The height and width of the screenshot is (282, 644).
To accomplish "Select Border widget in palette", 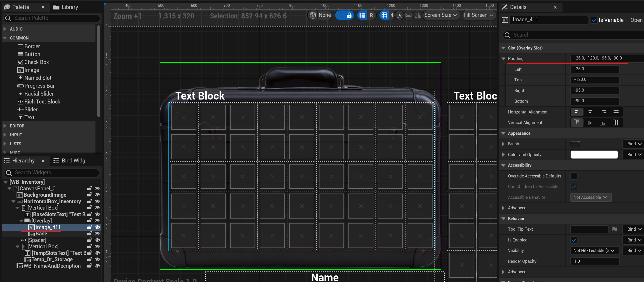I will click(x=29, y=46).
